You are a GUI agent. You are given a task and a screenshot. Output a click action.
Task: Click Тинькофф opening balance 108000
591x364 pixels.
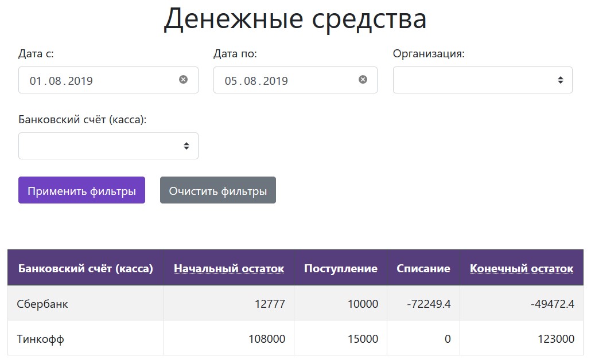pyautogui.click(x=266, y=339)
